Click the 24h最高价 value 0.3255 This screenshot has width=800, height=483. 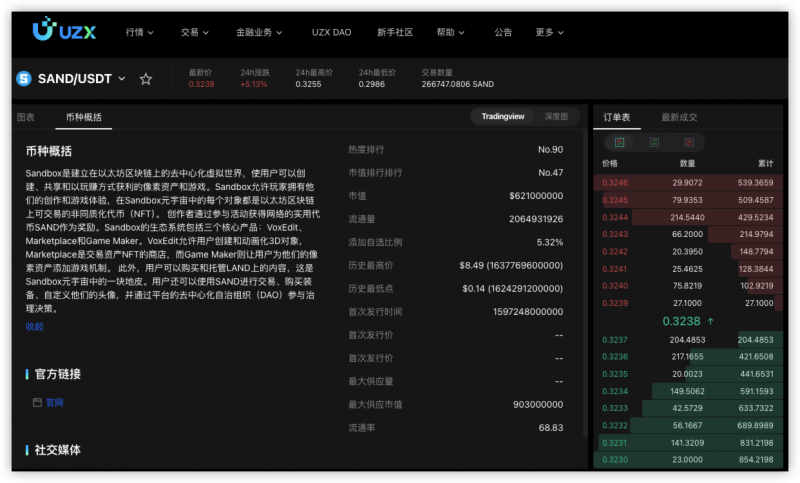coord(308,84)
